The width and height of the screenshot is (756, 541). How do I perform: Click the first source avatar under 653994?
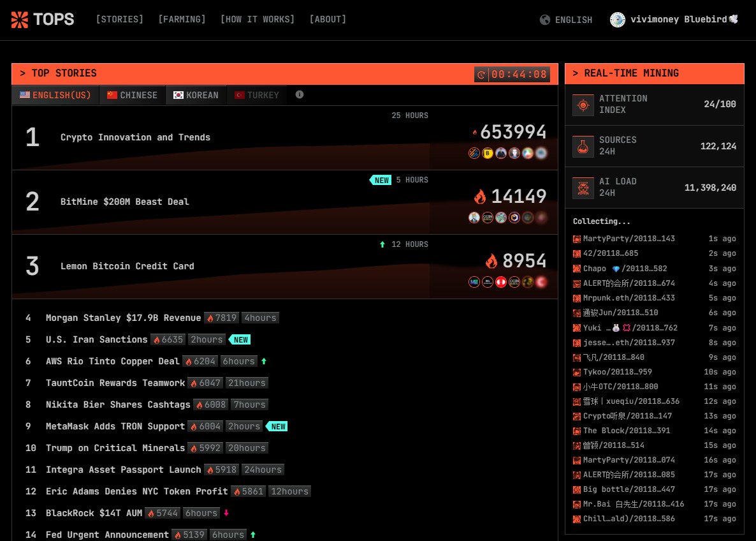point(474,154)
